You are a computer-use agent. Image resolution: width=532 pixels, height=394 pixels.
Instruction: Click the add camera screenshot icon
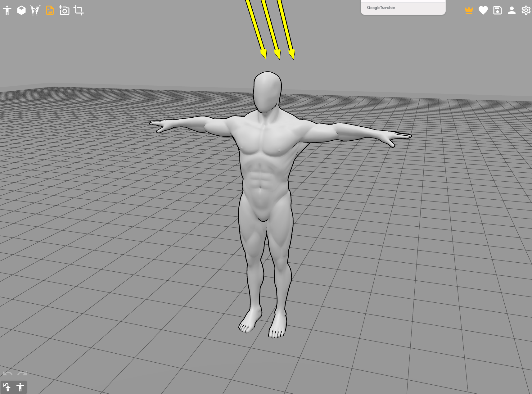point(64,11)
